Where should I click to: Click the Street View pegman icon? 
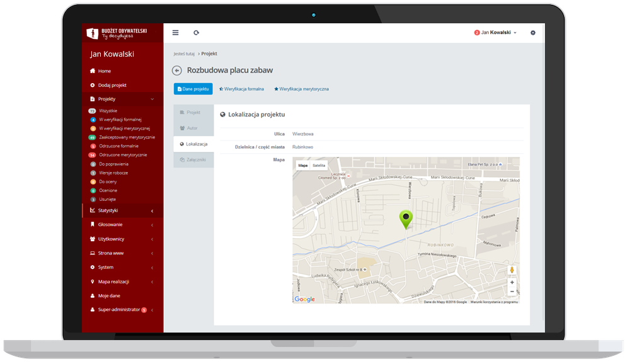pos(512,270)
